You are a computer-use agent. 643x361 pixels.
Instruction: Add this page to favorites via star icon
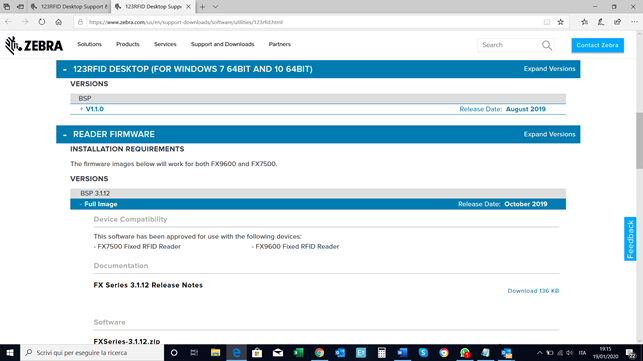(x=561, y=22)
